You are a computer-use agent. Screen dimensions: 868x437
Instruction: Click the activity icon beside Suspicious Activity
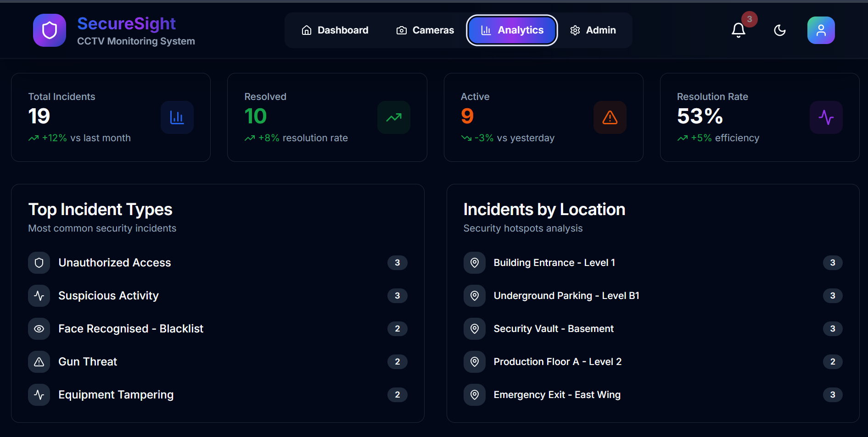39,296
